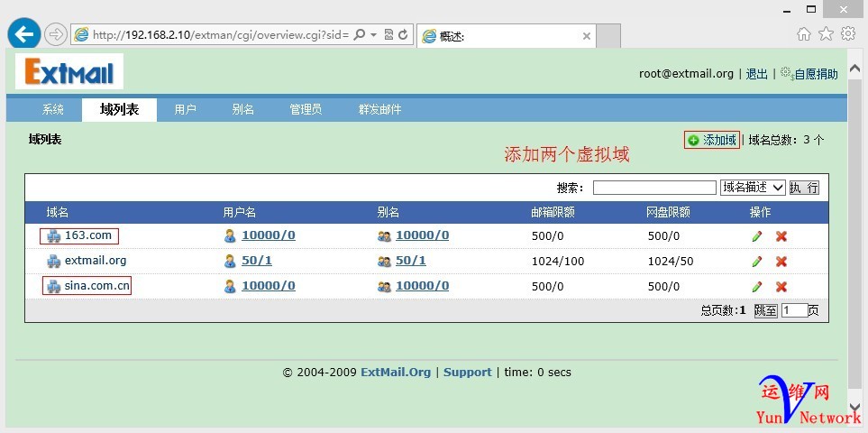
Task: Click 跳至 jump to page button
Action: click(x=765, y=310)
